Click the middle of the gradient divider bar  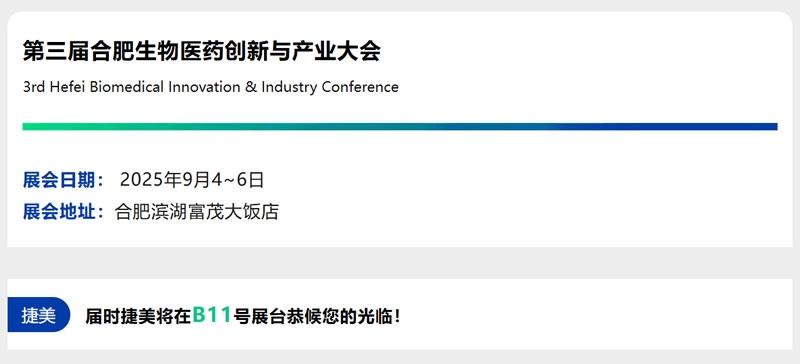400,127
